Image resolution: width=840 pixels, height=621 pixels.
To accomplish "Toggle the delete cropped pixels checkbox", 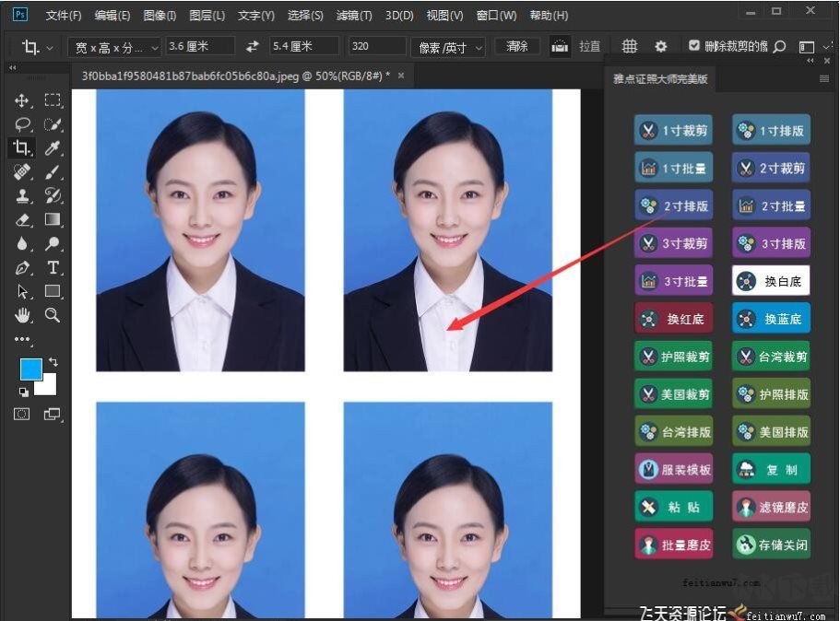I will [x=694, y=46].
